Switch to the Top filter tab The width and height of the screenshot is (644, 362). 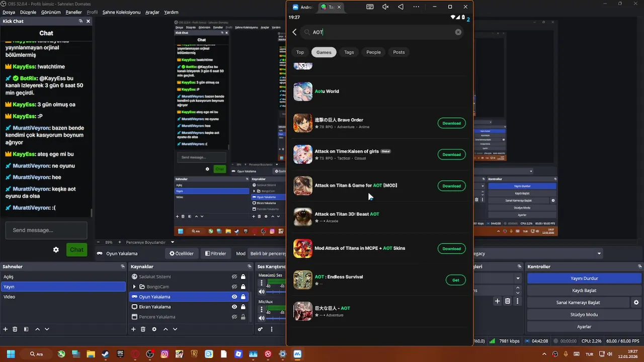[x=300, y=52]
